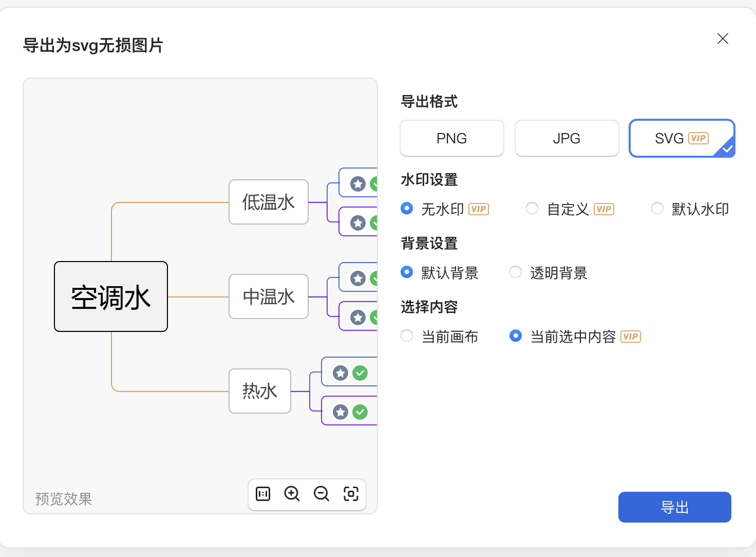Choose the 默认背景 default background
This screenshot has height=557, width=756.
coord(407,272)
